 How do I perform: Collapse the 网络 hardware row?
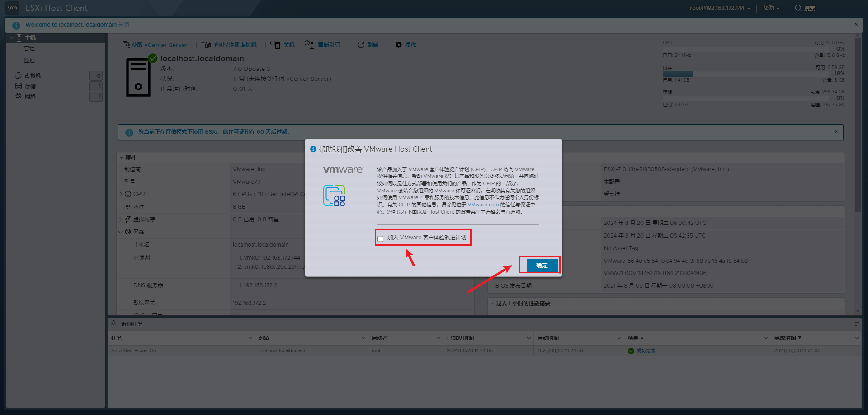[x=121, y=232]
